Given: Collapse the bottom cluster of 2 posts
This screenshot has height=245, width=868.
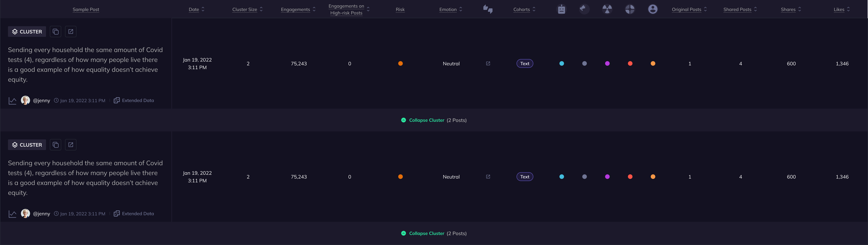Looking at the screenshot, I should click(x=426, y=233).
